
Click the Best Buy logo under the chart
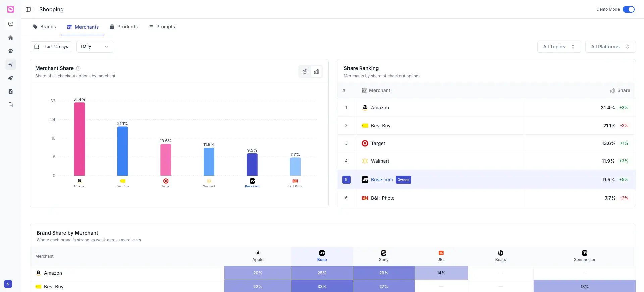(123, 181)
